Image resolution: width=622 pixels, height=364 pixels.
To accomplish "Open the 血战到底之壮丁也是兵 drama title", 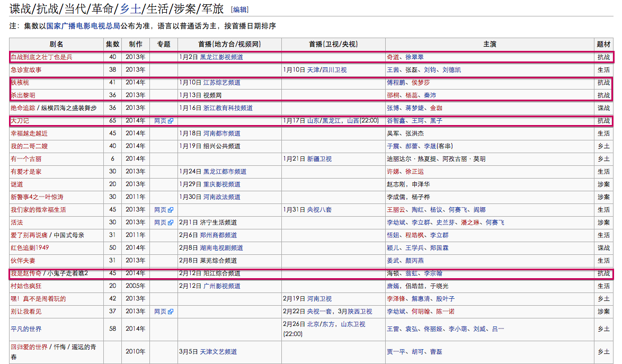I will coord(41,57).
